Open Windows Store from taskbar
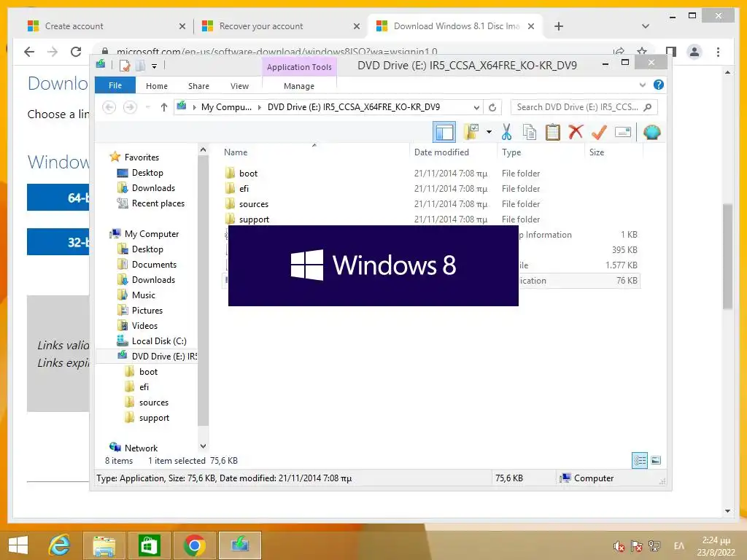The image size is (747, 560). point(149,545)
